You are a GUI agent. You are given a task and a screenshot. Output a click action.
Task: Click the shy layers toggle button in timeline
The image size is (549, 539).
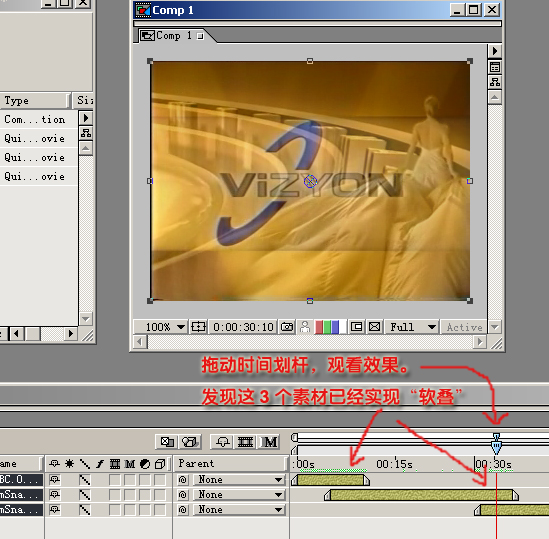point(222,442)
